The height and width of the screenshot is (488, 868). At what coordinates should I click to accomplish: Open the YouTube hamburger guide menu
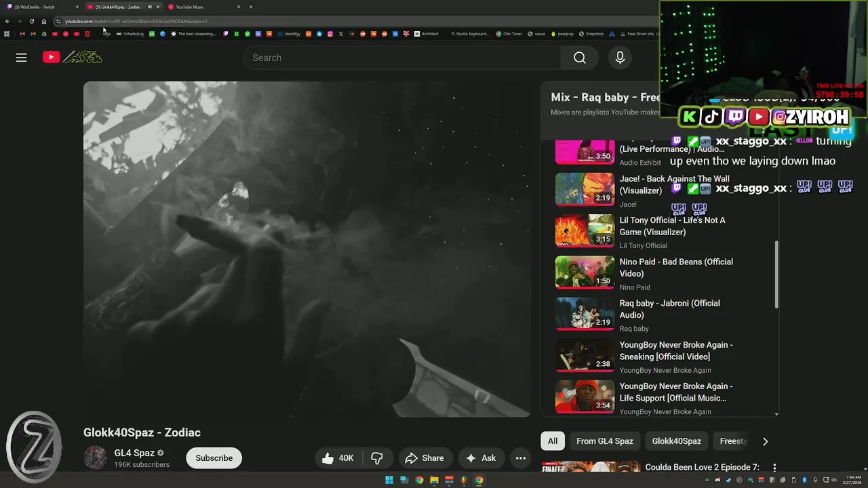point(21,58)
